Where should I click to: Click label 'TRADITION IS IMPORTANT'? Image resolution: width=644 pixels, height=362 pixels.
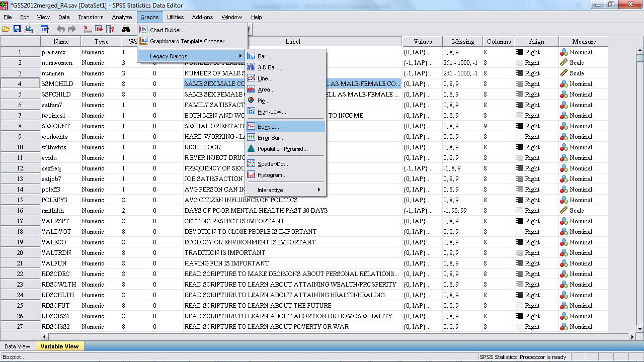pos(225,253)
